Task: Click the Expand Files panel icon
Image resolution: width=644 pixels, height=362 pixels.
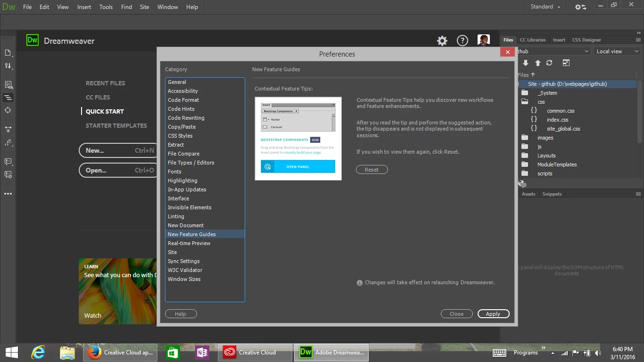Action: (x=566, y=63)
